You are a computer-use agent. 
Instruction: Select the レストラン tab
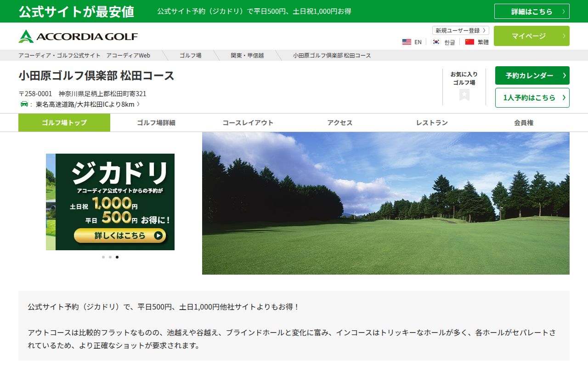[x=432, y=123]
